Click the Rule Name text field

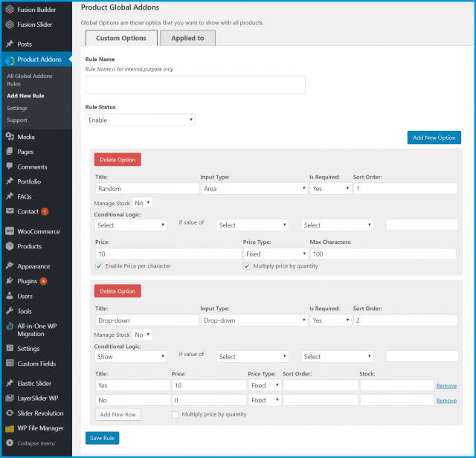[195, 85]
